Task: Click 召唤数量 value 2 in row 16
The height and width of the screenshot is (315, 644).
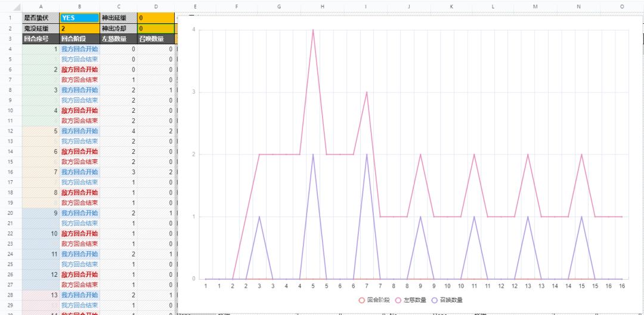Action: [156, 172]
